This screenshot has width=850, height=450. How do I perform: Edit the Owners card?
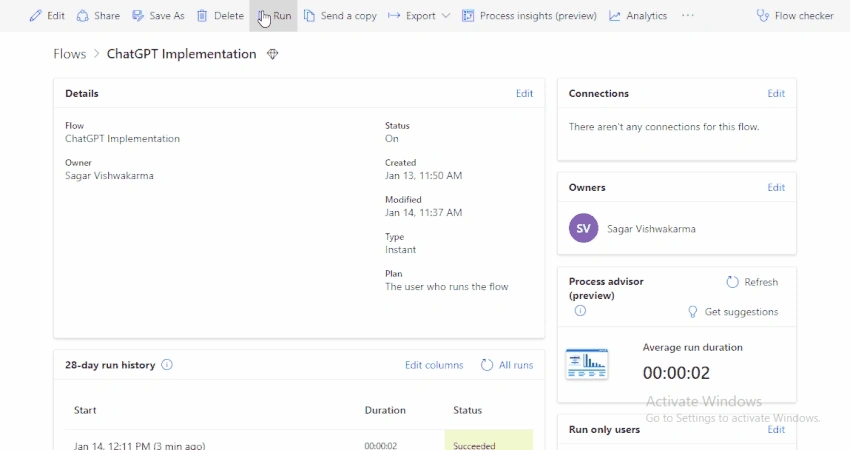776,187
